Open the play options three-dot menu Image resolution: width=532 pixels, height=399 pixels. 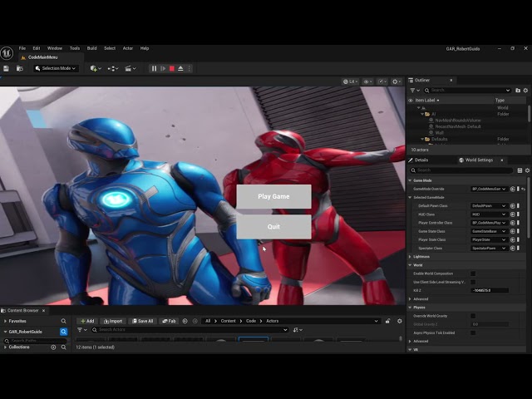pos(189,68)
